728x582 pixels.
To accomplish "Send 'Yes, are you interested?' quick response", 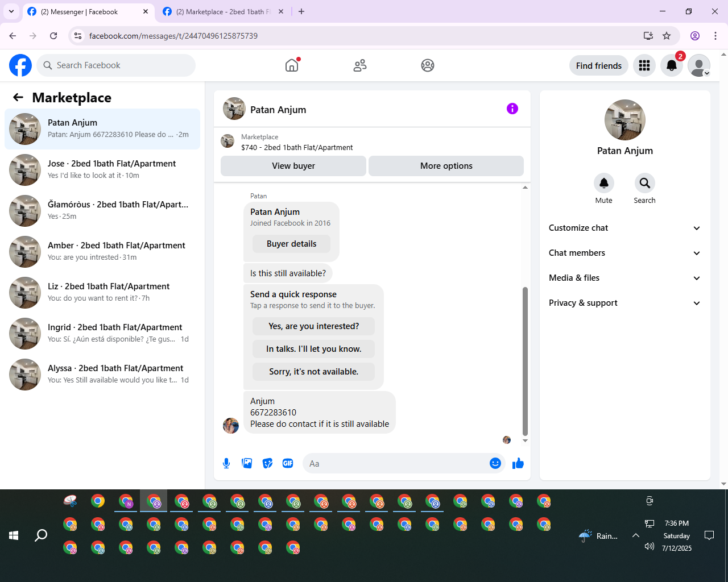I will pos(314,326).
